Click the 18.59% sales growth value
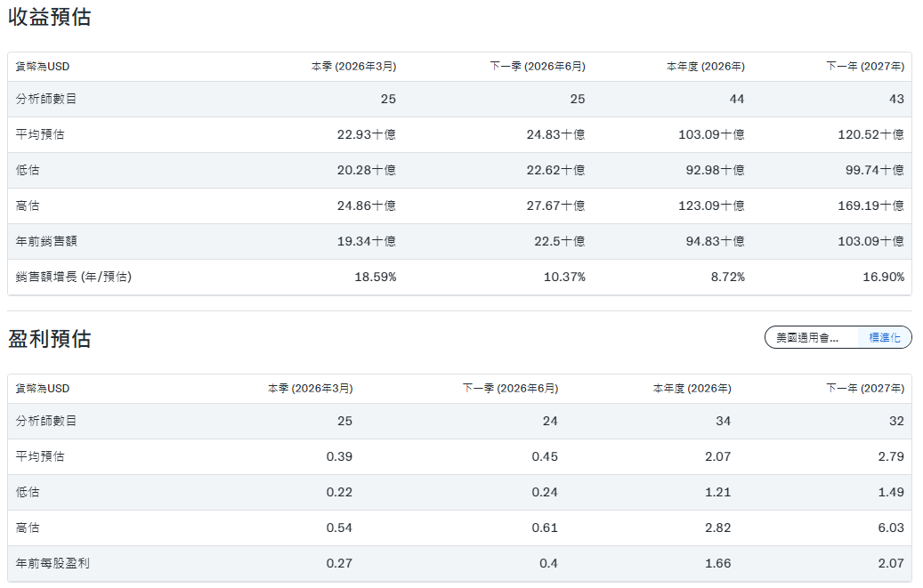 [376, 277]
